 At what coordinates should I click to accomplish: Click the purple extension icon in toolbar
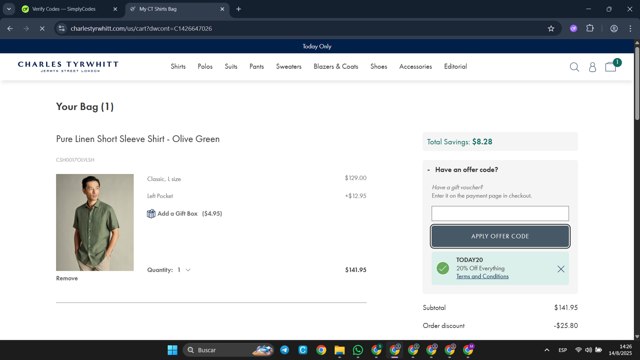pos(573,29)
